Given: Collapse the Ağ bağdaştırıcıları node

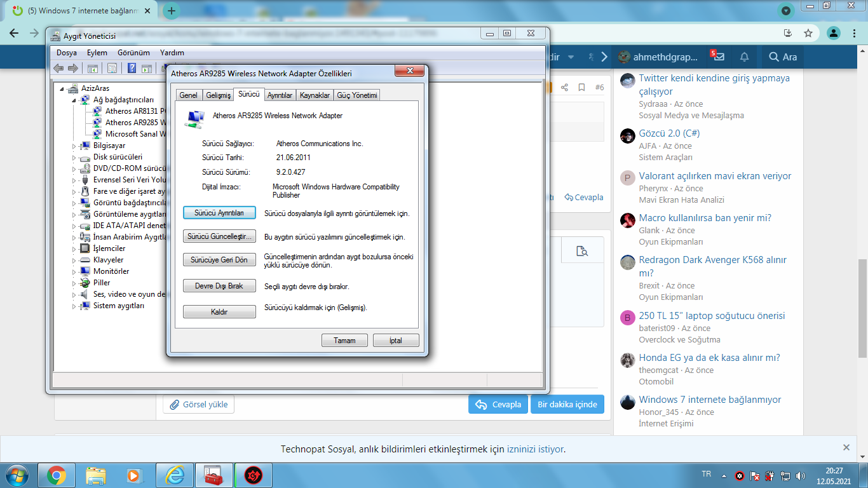Looking at the screenshot, I should (74, 100).
